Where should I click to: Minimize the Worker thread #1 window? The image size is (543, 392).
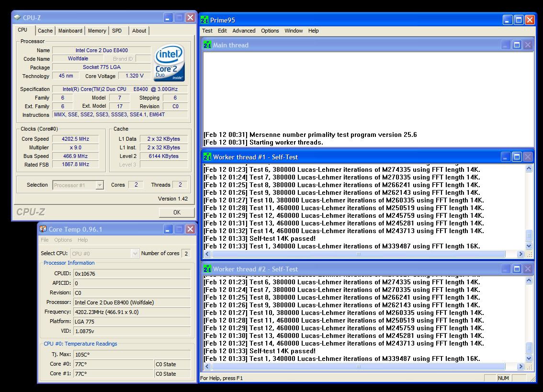(x=506, y=157)
